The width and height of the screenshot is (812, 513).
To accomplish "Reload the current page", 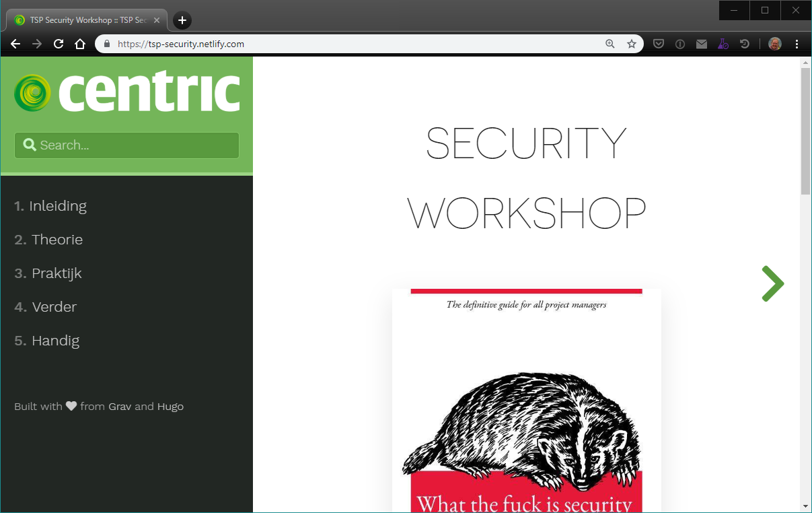I will coord(59,44).
